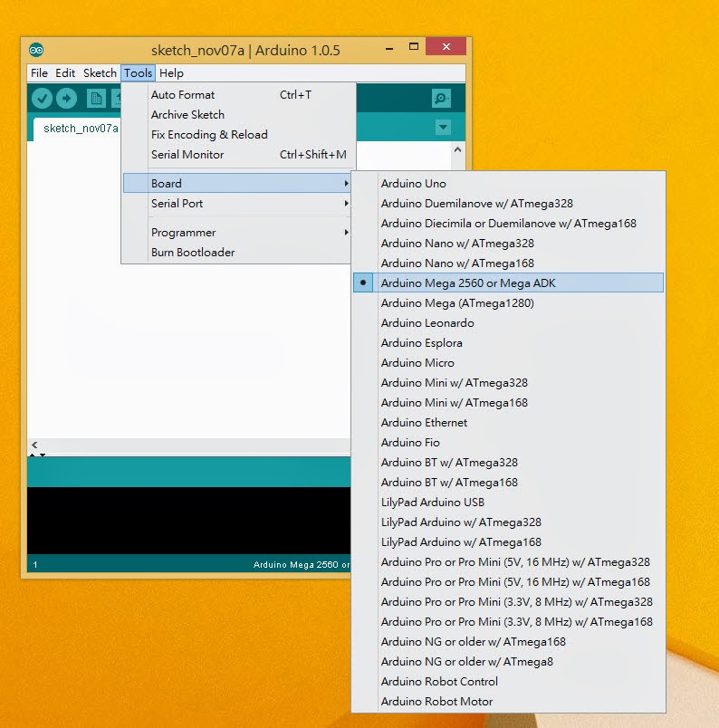
Task: Select Arduino NG or older w/ ATmega8
Action: (508, 662)
